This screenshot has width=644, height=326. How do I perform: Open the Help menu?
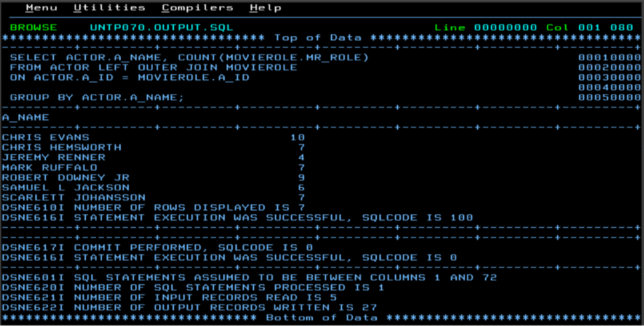point(265,8)
